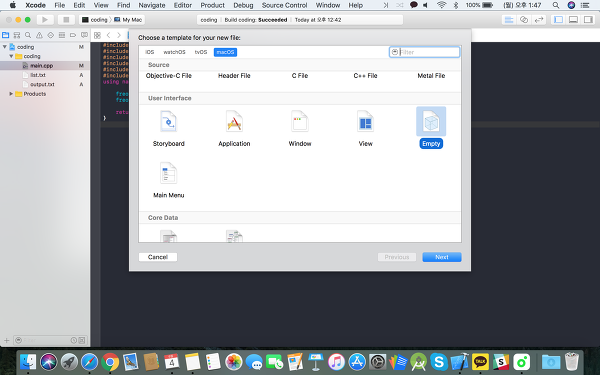Show the Standard editor icon
The image size is (600, 375).
[x=509, y=20]
